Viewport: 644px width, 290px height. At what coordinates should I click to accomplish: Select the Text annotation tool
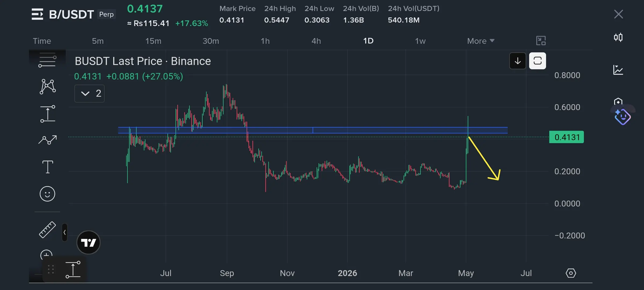coord(48,167)
